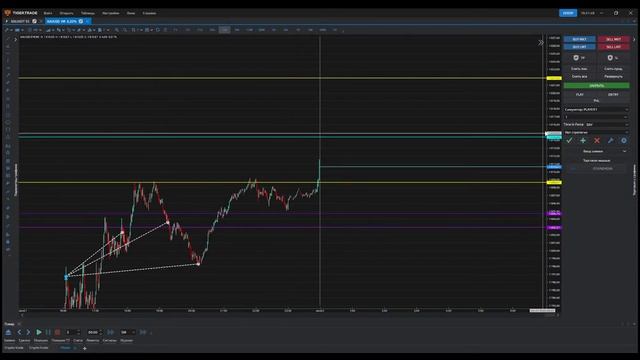This screenshot has height=360, width=640.
Task: Click the link icon on the first chart tab
Action: click(x=34, y=21)
